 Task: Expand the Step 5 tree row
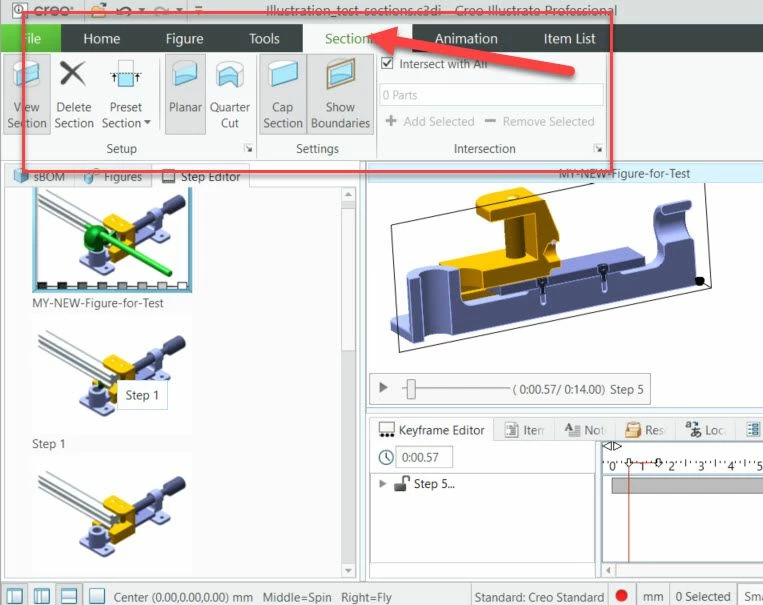coord(382,483)
